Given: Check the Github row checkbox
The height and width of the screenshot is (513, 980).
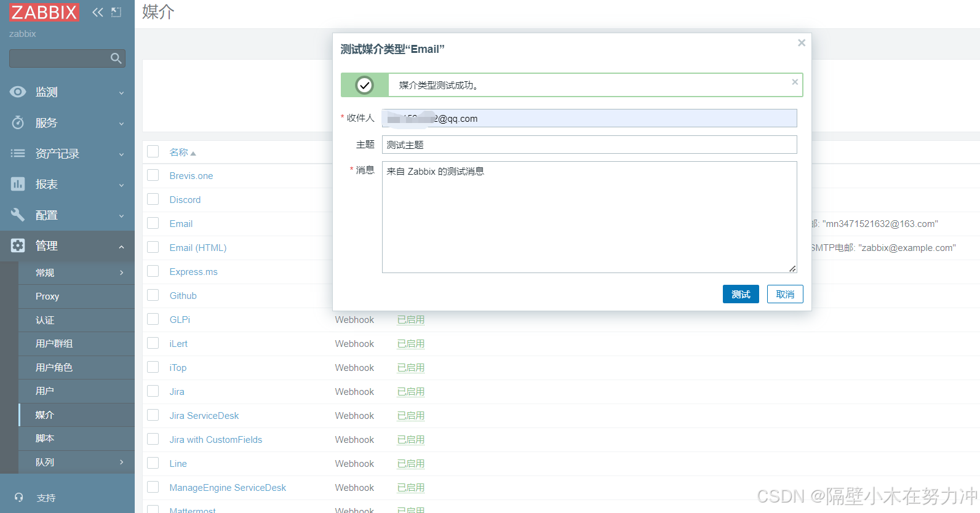Looking at the screenshot, I should pyautogui.click(x=153, y=295).
